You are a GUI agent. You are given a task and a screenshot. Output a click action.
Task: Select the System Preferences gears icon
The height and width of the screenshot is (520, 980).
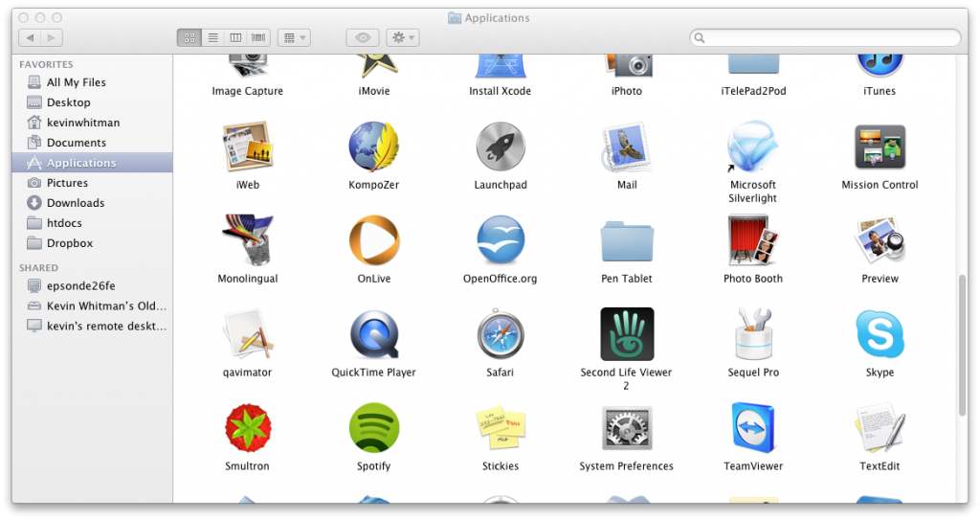click(626, 428)
